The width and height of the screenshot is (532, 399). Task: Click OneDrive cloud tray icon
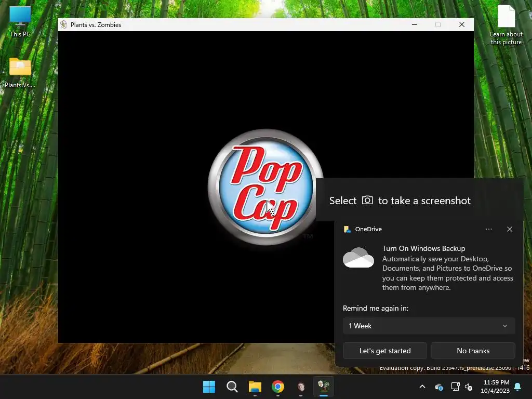pos(438,387)
